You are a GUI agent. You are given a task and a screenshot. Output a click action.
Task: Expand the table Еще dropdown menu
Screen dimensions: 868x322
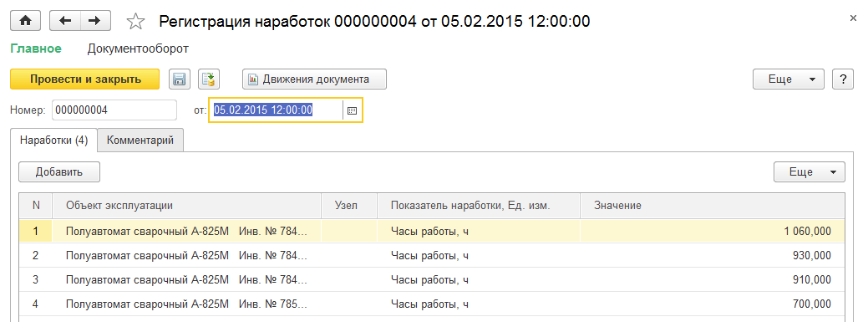click(x=809, y=171)
